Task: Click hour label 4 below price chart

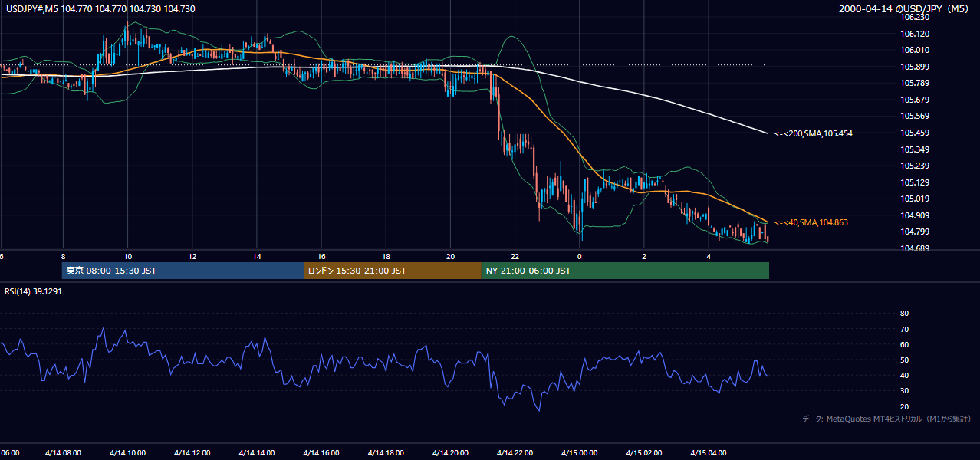Action: coord(709,256)
